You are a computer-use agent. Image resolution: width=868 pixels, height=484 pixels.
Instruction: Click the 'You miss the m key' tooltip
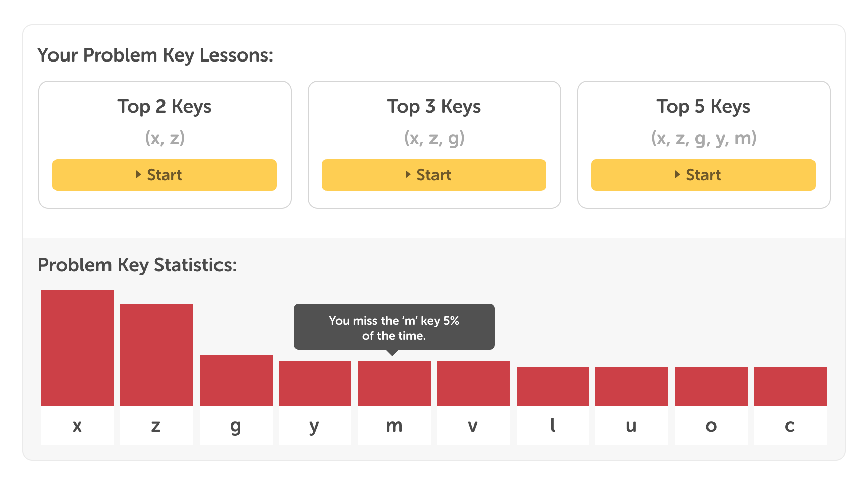394,328
